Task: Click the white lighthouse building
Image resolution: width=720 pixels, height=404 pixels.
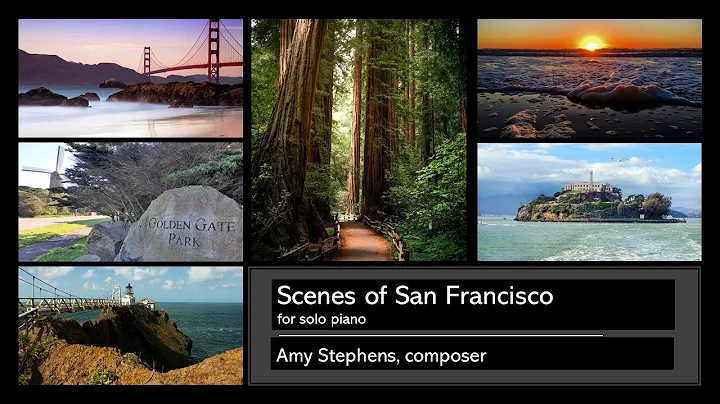Action: (129, 295)
